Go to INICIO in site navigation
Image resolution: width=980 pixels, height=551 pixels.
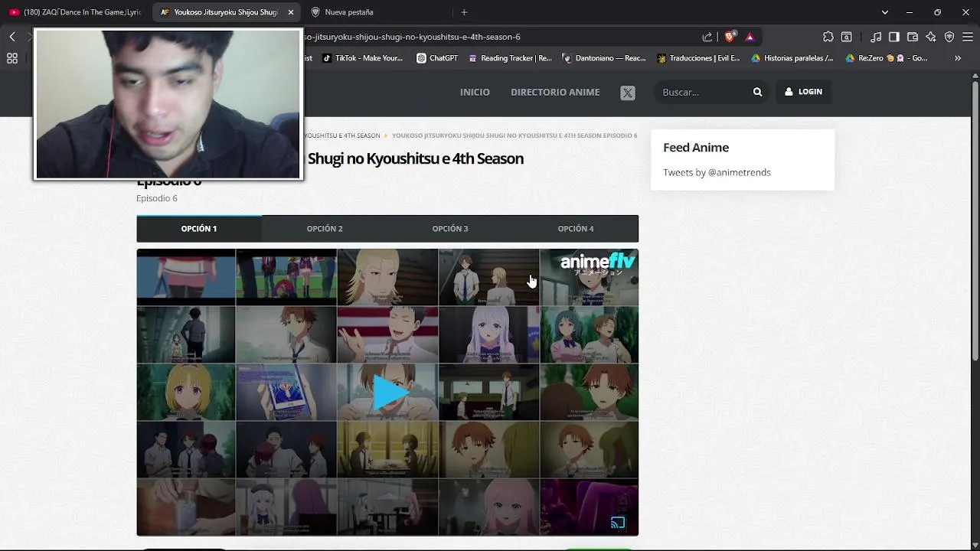click(475, 92)
